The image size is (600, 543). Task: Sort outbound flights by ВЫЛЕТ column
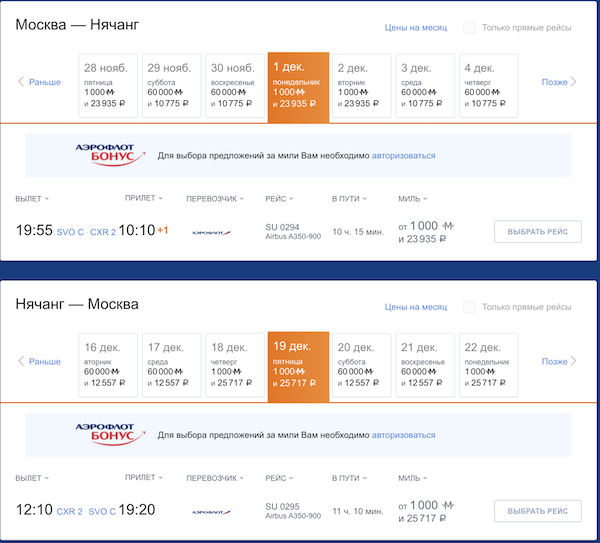33,198
